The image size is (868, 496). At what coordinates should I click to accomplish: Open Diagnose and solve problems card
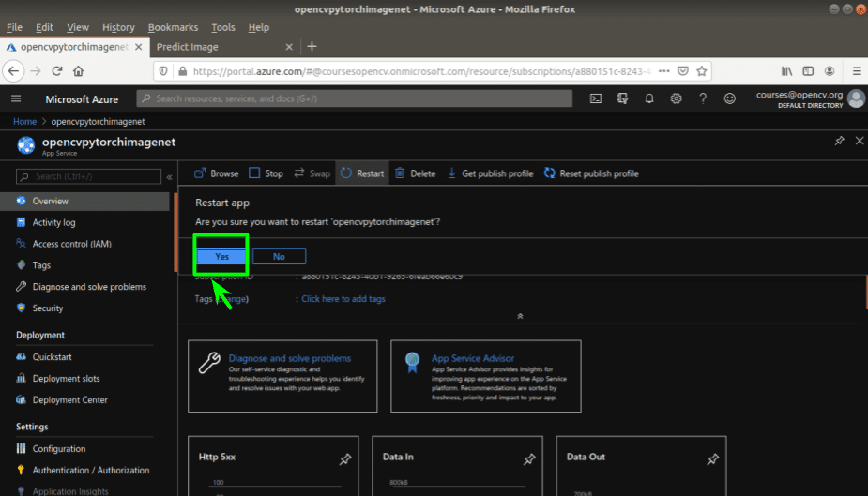[x=282, y=376]
